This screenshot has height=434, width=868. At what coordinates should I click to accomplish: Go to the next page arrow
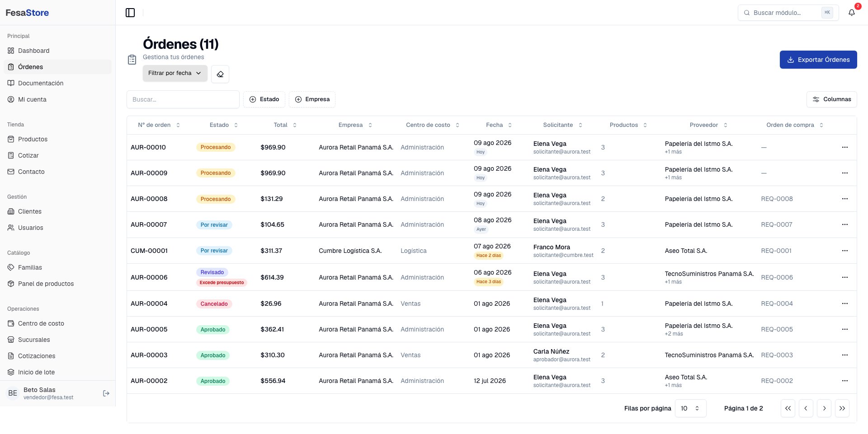(x=824, y=408)
